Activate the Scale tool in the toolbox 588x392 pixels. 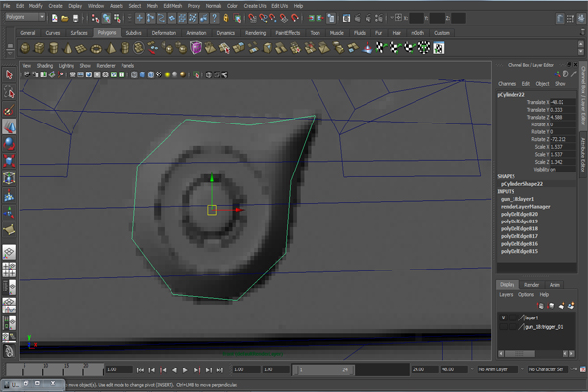[x=9, y=161]
